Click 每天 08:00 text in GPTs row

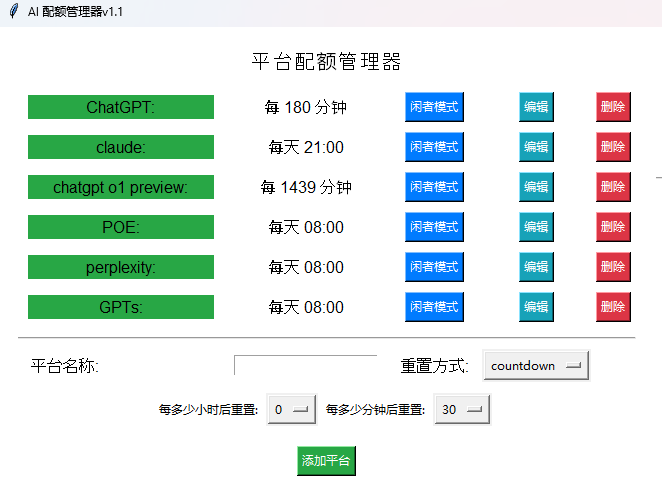pos(306,307)
